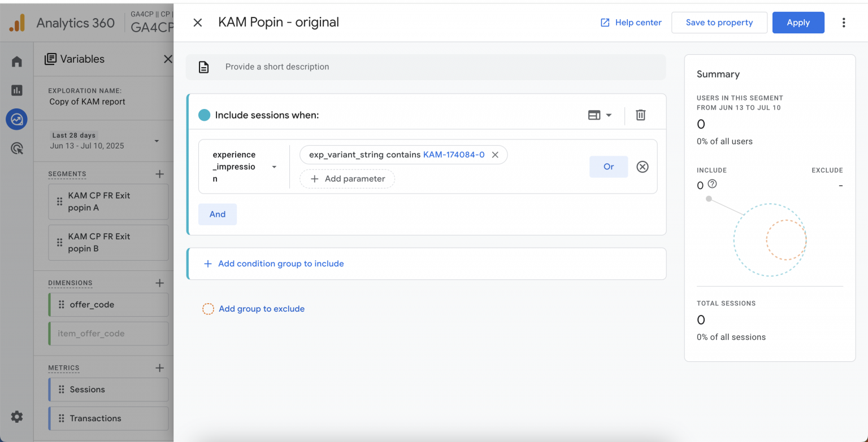Click Add parameter chip
The image size is (868, 442).
(x=347, y=179)
